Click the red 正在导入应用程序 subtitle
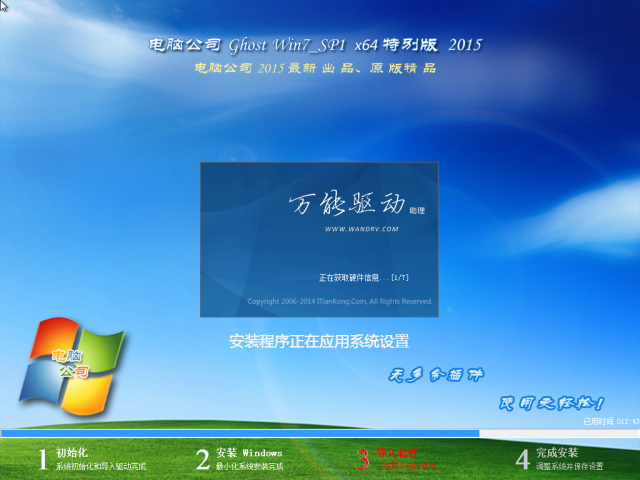Image resolution: width=640 pixels, height=480 pixels. pyautogui.click(x=406, y=466)
